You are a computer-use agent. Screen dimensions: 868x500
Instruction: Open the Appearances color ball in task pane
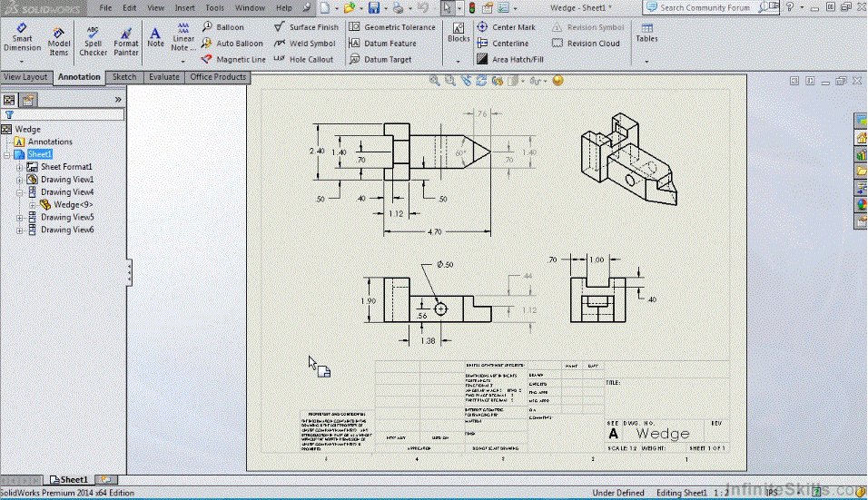[861, 204]
